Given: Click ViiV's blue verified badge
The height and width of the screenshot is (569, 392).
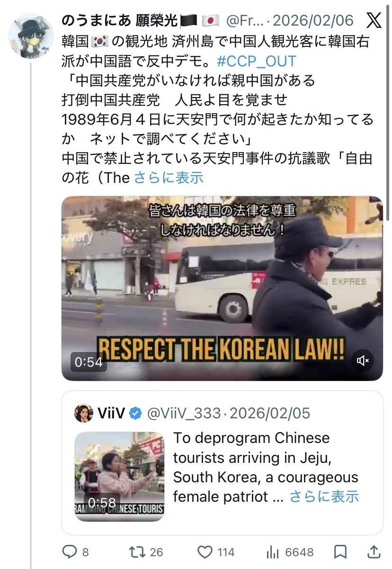Looking at the screenshot, I should coord(136,413).
